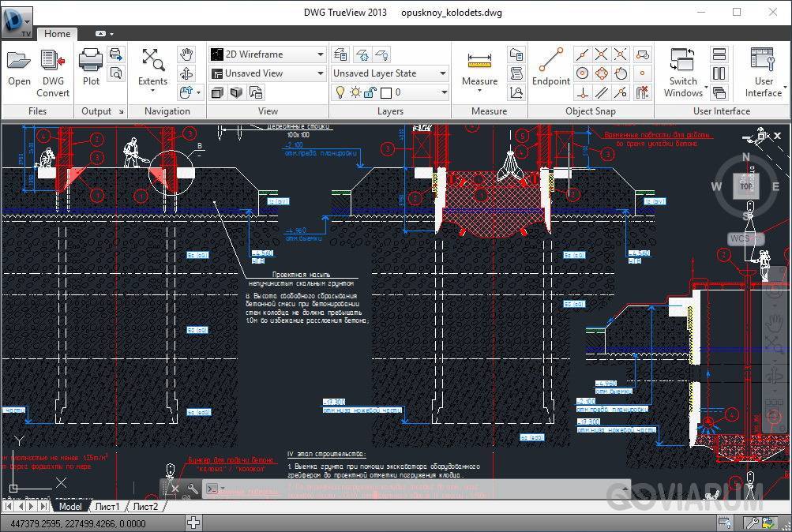Screen dimensions: 792x532
Task: Select the Pan hand tool
Action: 186,54
